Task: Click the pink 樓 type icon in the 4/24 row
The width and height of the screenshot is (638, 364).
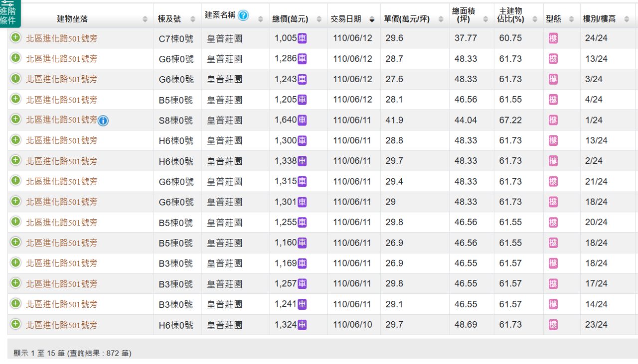Action: [x=553, y=100]
